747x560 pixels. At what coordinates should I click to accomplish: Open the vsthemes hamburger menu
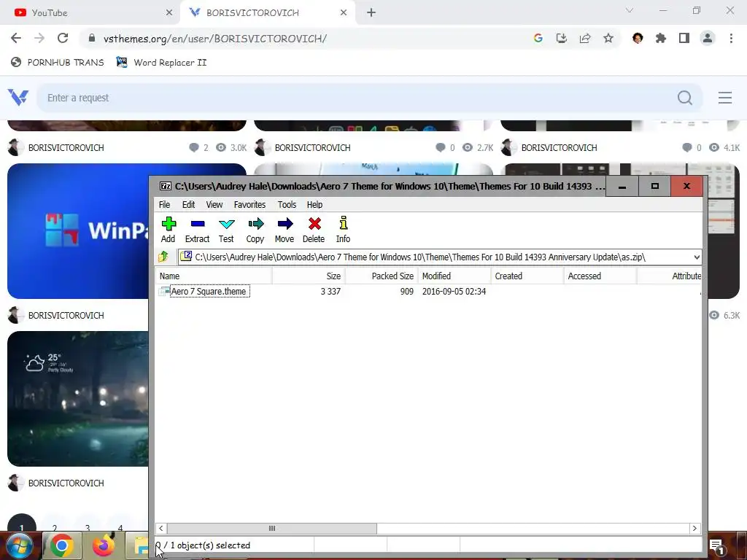pos(725,98)
